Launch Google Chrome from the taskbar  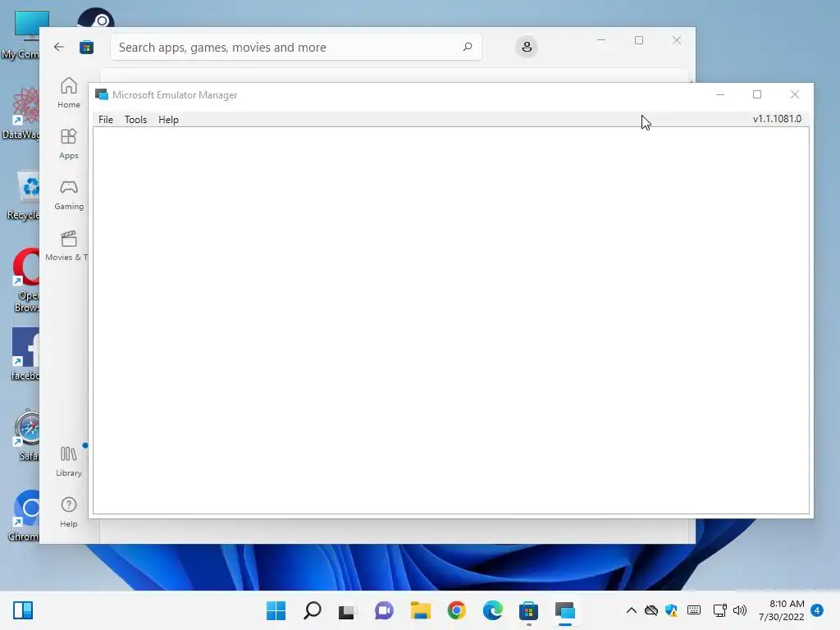[456, 610]
